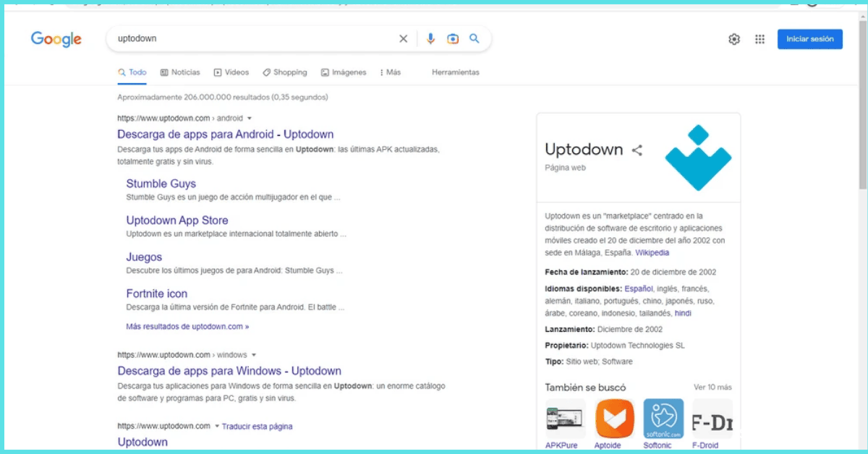Click the Uptodown panel title
The image size is (868, 454).
(x=584, y=150)
